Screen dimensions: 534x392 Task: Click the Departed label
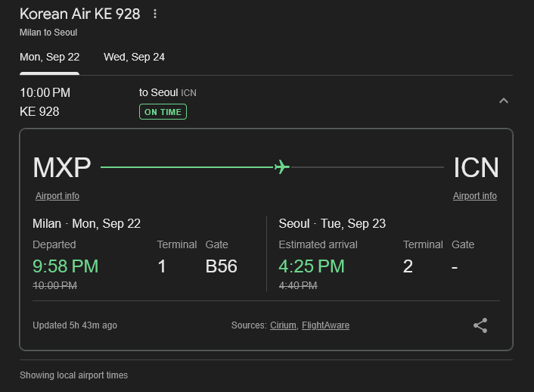[x=54, y=244]
